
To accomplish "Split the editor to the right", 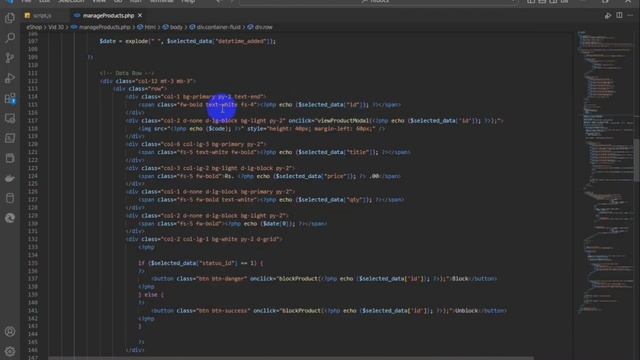I will pos(619,16).
